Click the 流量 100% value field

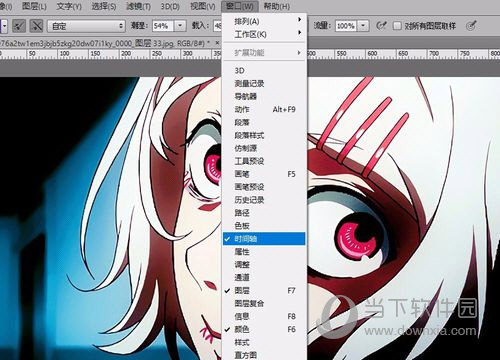point(346,26)
